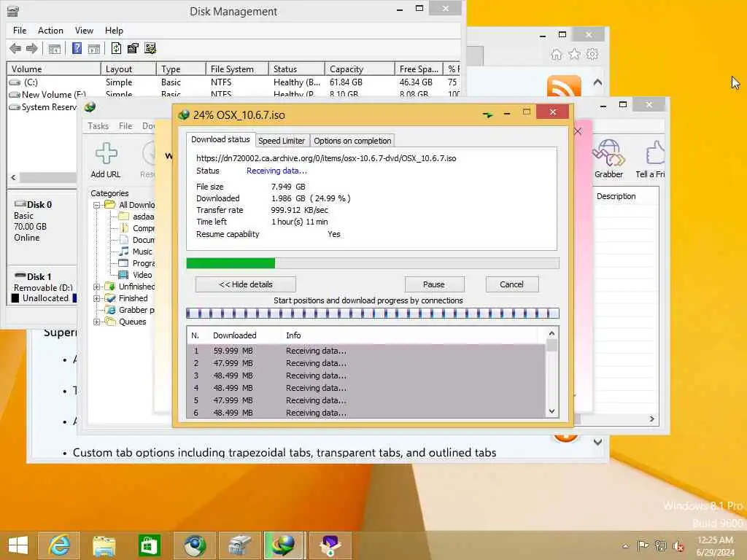Image resolution: width=747 pixels, height=560 pixels.
Task: Click Disk 0 Basic 70.00 GB label
Action: click(34, 221)
